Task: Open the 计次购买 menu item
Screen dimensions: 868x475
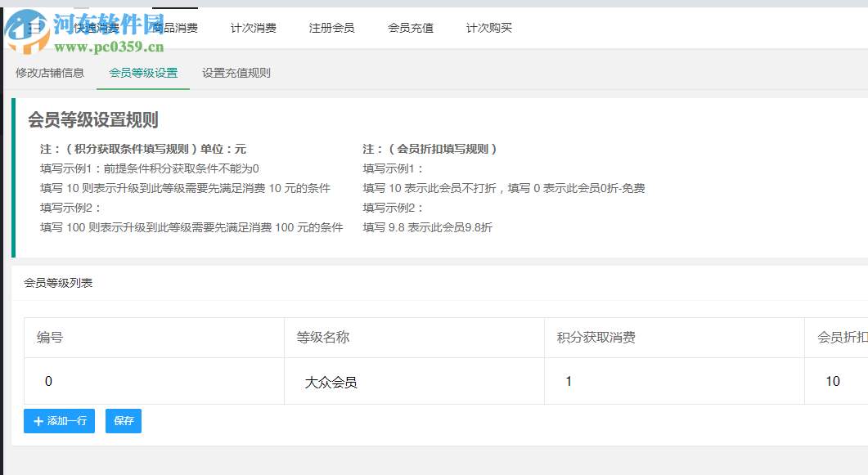Action: 488,27
